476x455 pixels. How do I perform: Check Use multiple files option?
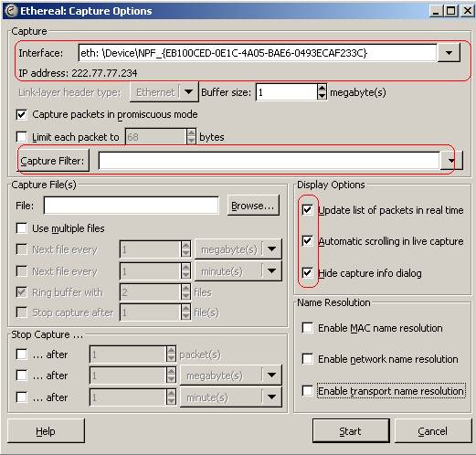coord(22,228)
